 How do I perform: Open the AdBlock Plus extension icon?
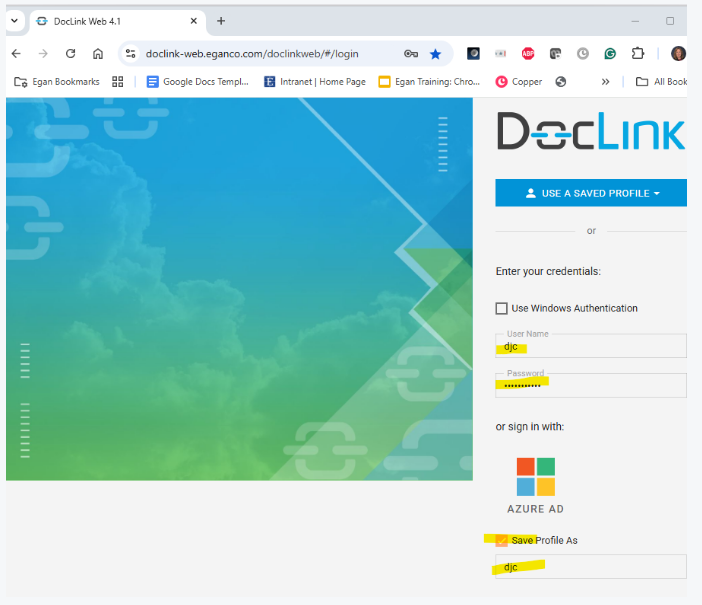[x=528, y=54]
